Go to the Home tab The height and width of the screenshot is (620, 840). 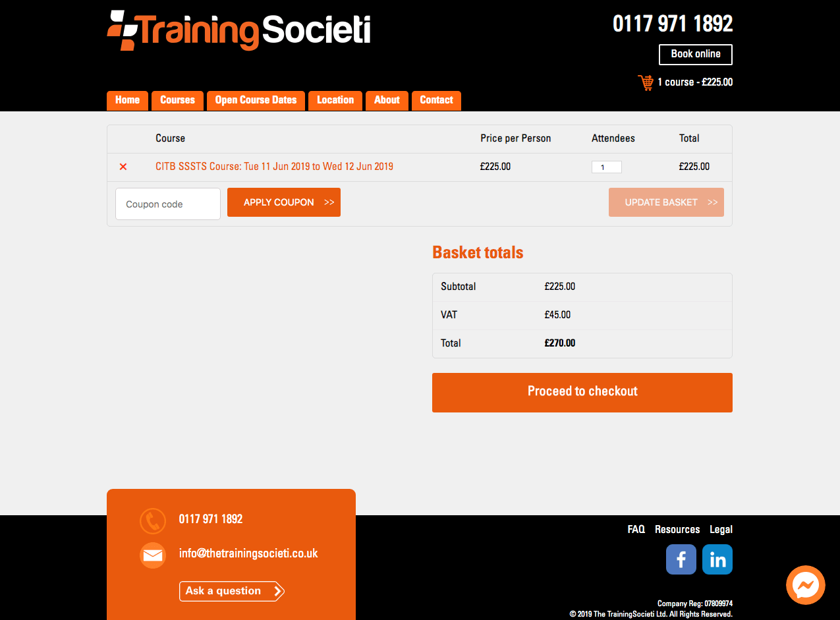click(x=128, y=100)
